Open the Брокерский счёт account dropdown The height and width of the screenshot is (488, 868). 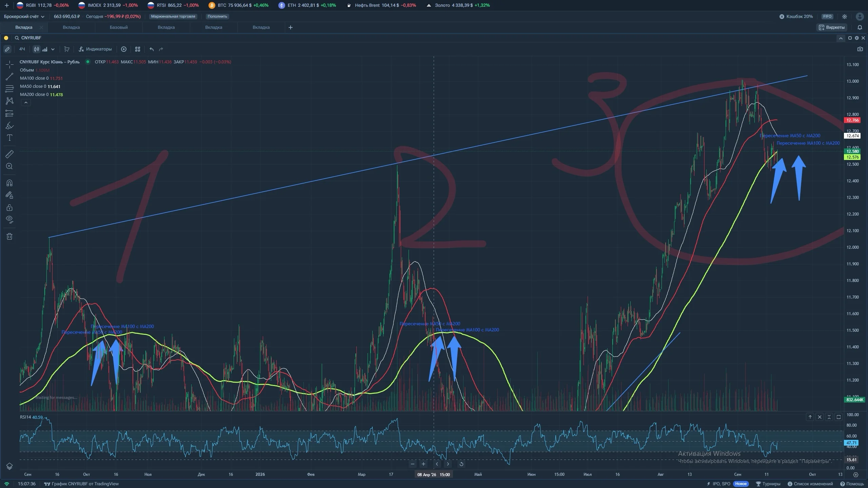point(24,16)
